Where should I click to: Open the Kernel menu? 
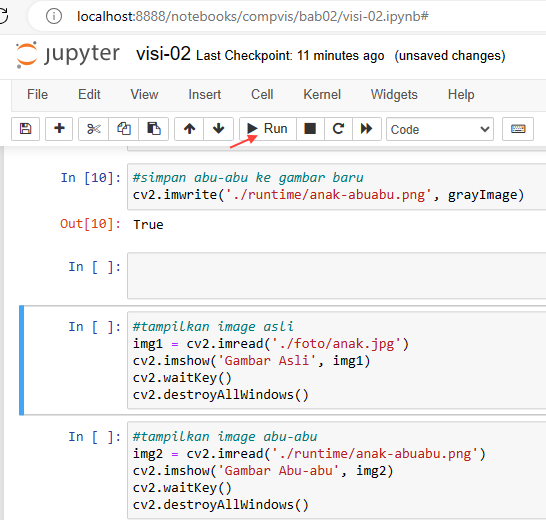(322, 94)
